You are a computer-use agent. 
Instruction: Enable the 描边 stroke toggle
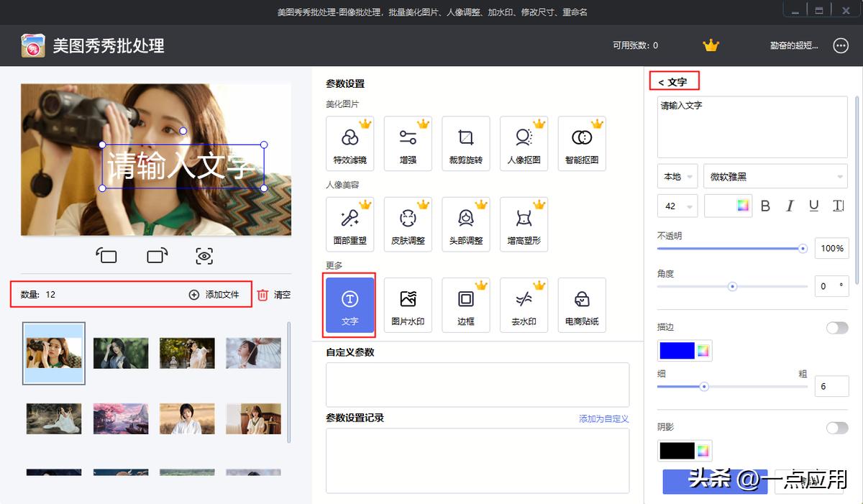pyautogui.click(x=836, y=327)
